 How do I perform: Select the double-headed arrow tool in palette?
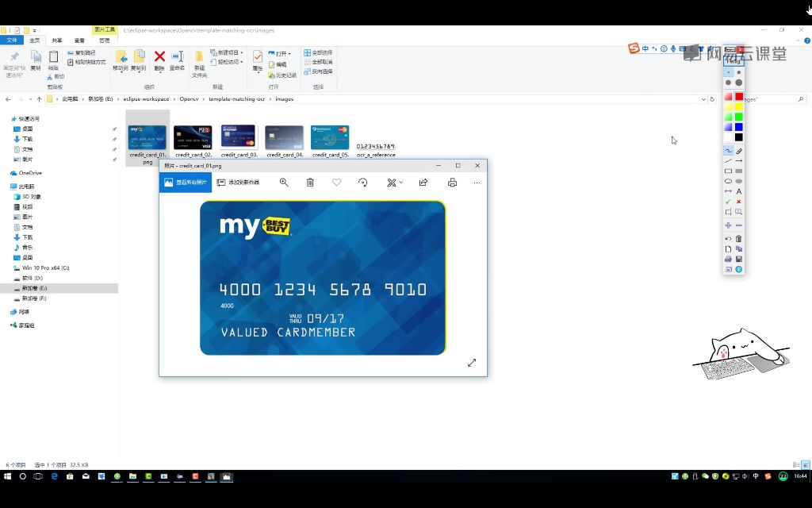click(728, 191)
